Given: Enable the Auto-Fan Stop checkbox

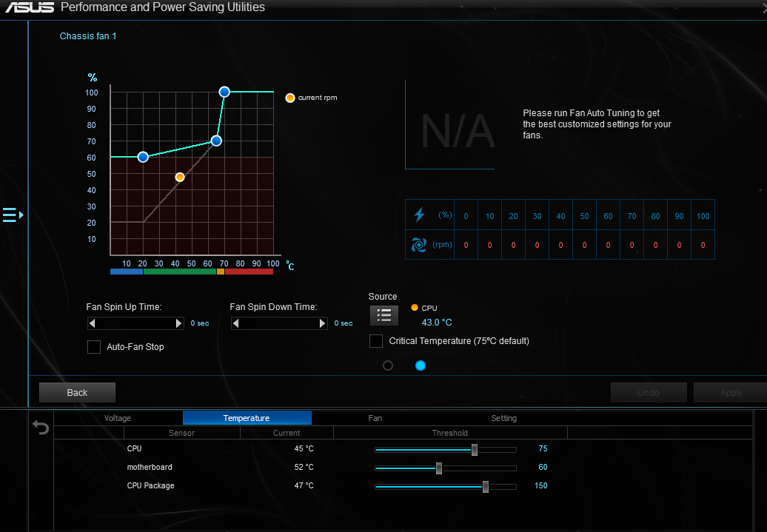Looking at the screenshot, I should (x=94, y=347).
